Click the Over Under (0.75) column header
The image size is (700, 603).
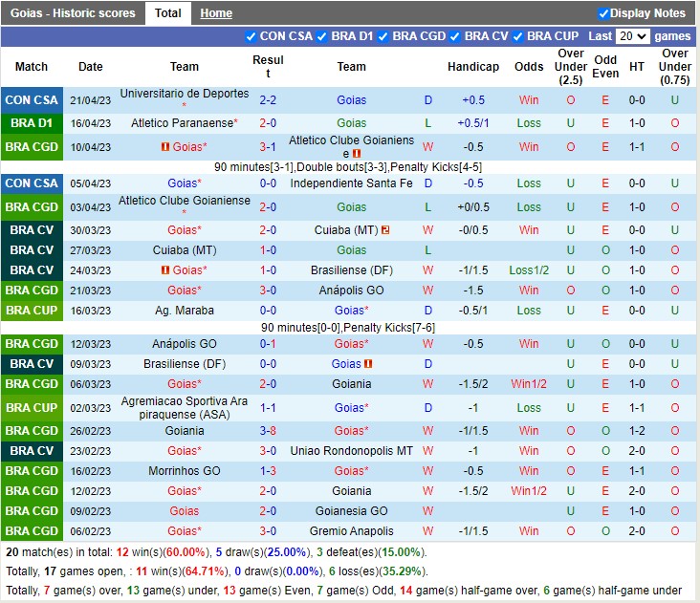click(x=675, y=67)
